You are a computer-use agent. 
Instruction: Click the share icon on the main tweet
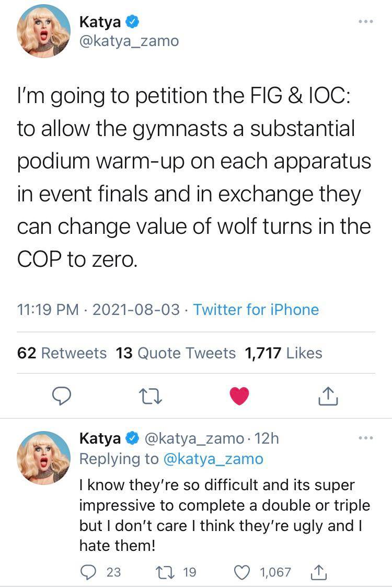click(x=328, y=396)
